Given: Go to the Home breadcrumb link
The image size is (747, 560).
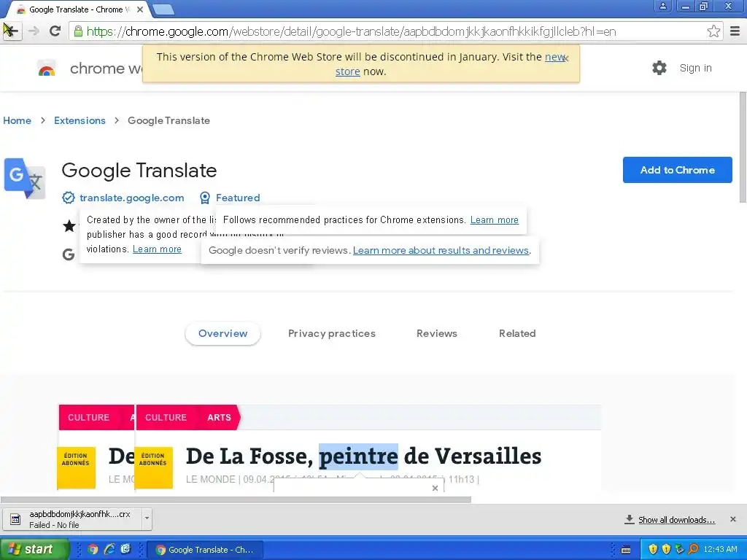Looking at the screenshot, I should pos(17,120).
